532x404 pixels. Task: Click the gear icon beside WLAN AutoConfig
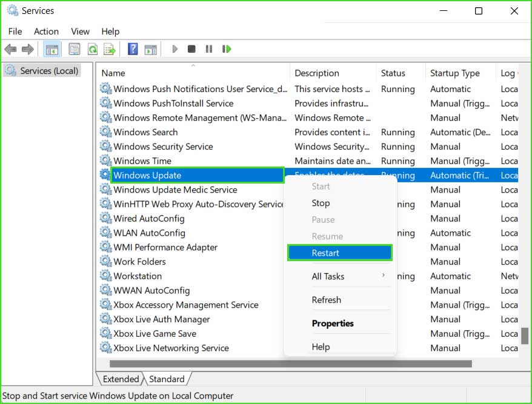point(105,233)
